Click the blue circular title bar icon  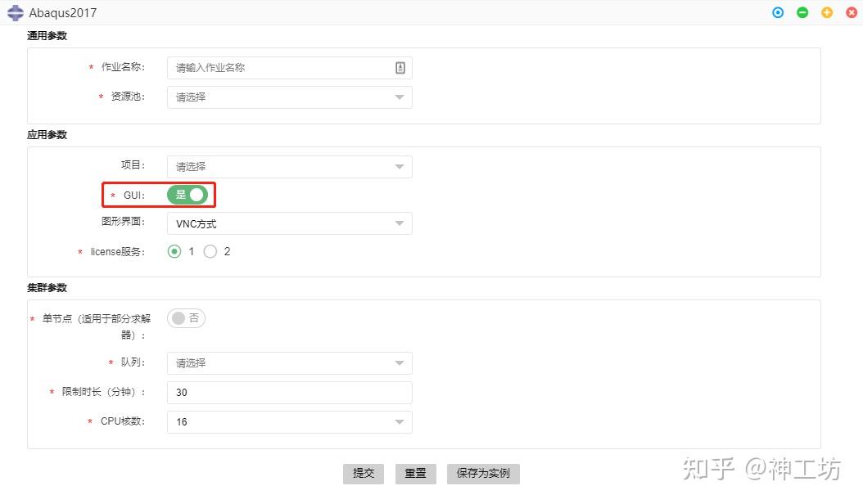coord(778,12)
